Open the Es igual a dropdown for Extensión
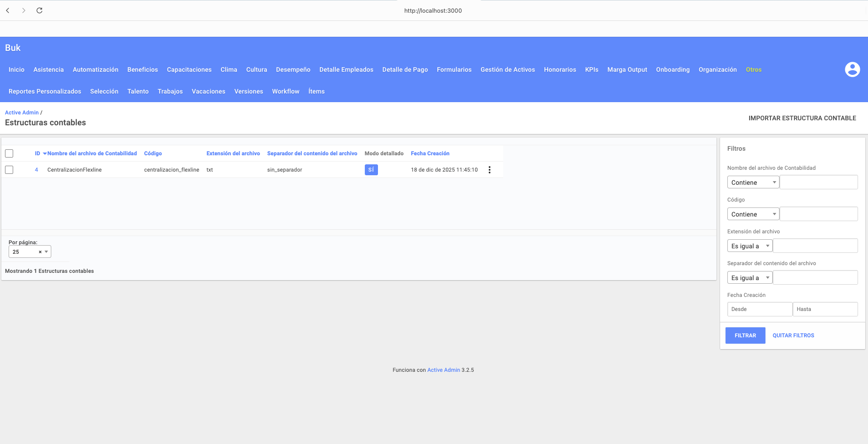Screen dimensions: 868x444 click(750, 246)
